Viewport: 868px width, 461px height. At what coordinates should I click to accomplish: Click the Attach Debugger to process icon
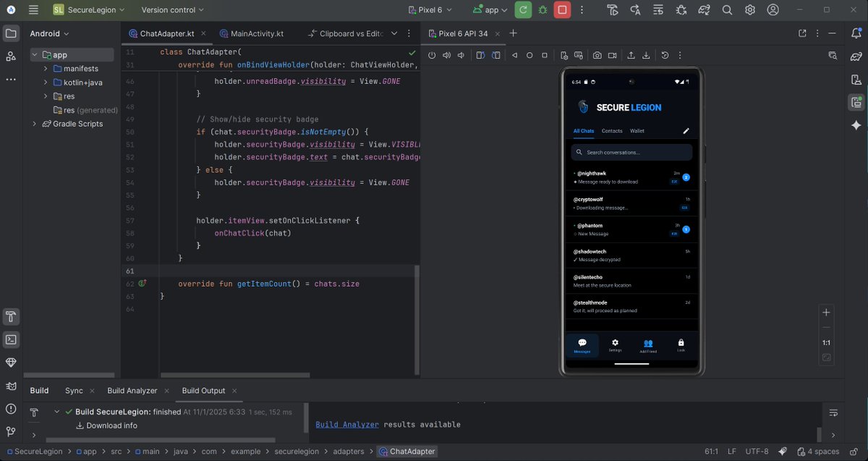click(x=682, y=10)
